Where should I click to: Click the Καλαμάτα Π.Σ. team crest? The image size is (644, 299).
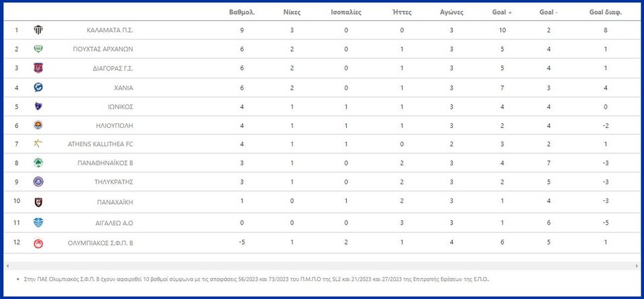pyautogui.click(x=38, y=30)
